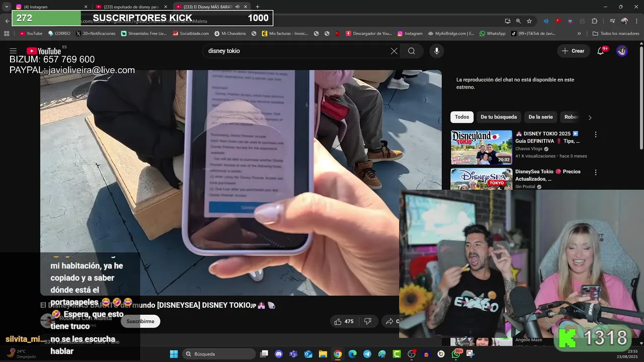Viewport: 644px width, 362px height.
Task: Install page as app icon in address bar
Action: [508, 21]
